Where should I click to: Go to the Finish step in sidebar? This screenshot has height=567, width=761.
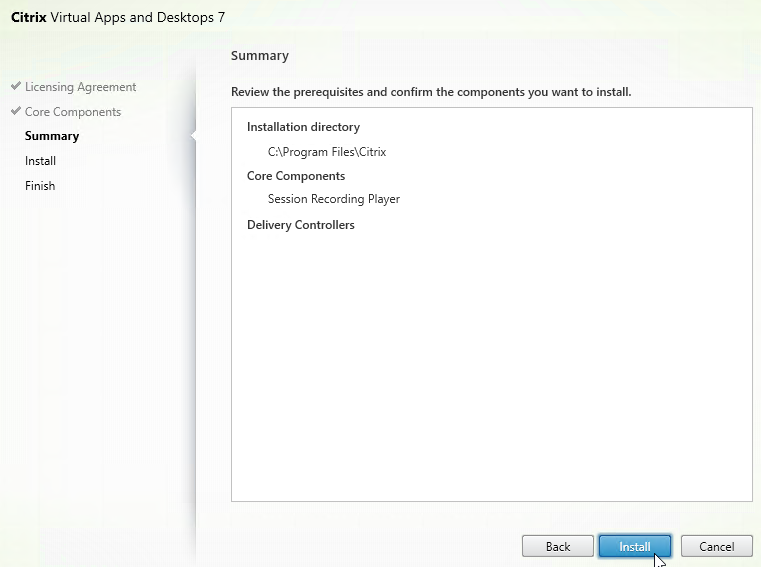[x=40, y=185]
